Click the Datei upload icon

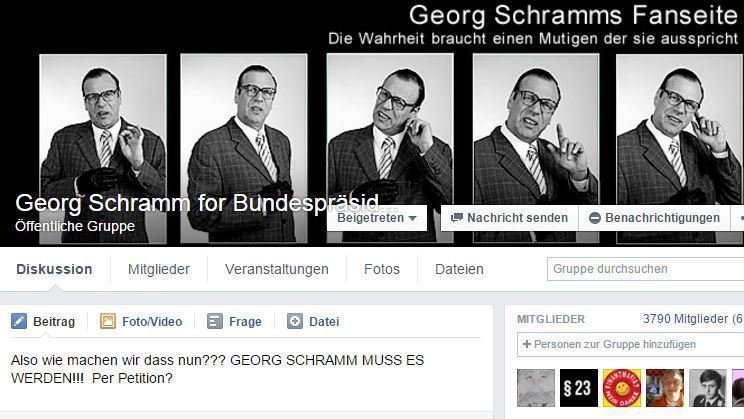(x=295, y=321)
